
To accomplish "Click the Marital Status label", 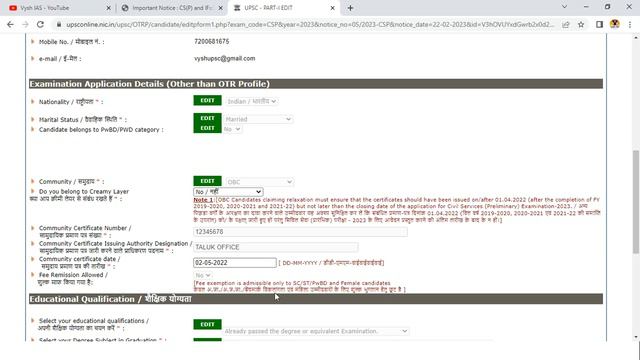I will coord(82,120).
